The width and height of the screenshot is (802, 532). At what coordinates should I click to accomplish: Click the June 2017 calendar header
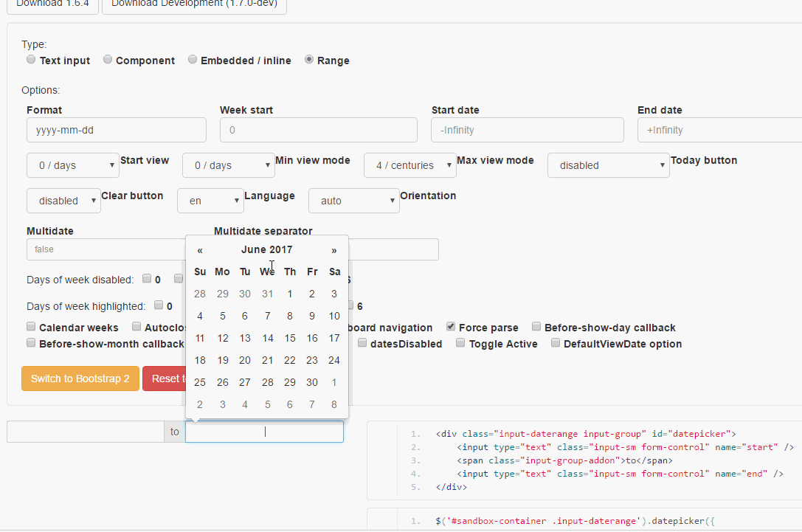coord(266,249)
